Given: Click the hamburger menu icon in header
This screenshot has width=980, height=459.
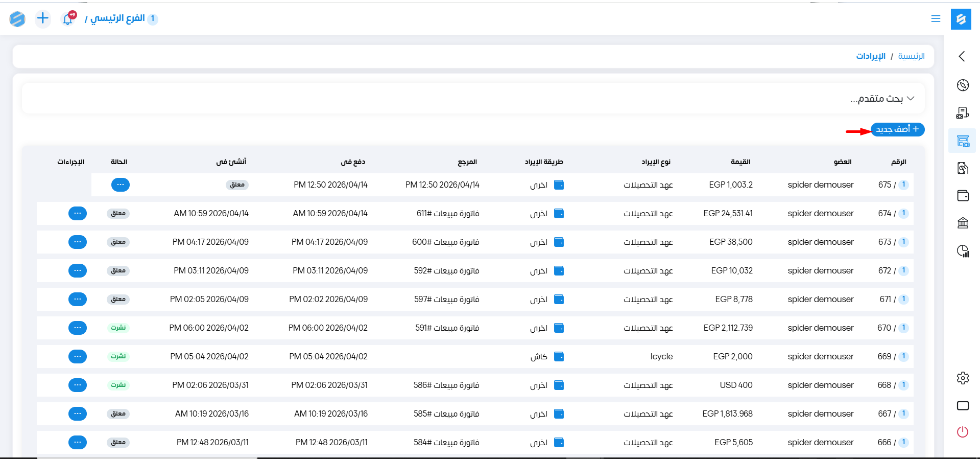Looking at the screenshot, I should coord(936,19).
